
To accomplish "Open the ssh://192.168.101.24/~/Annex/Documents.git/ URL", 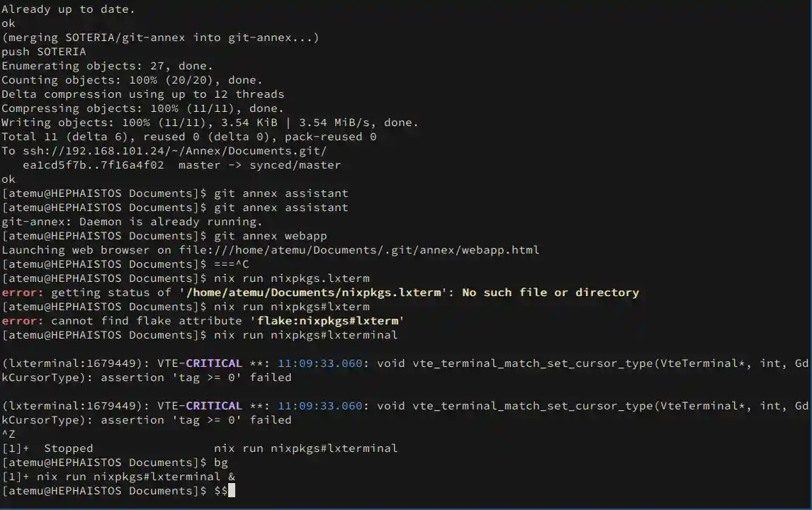I will pos(174,151).
